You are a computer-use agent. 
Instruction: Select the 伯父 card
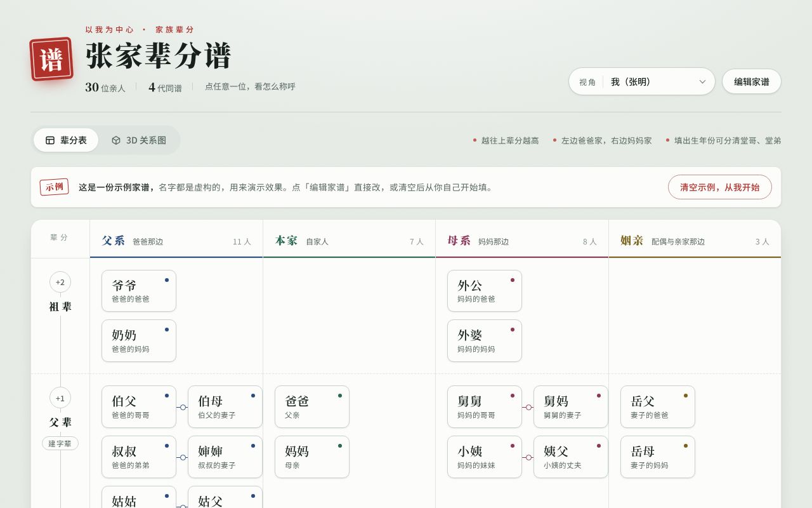[x=139, y=407]
